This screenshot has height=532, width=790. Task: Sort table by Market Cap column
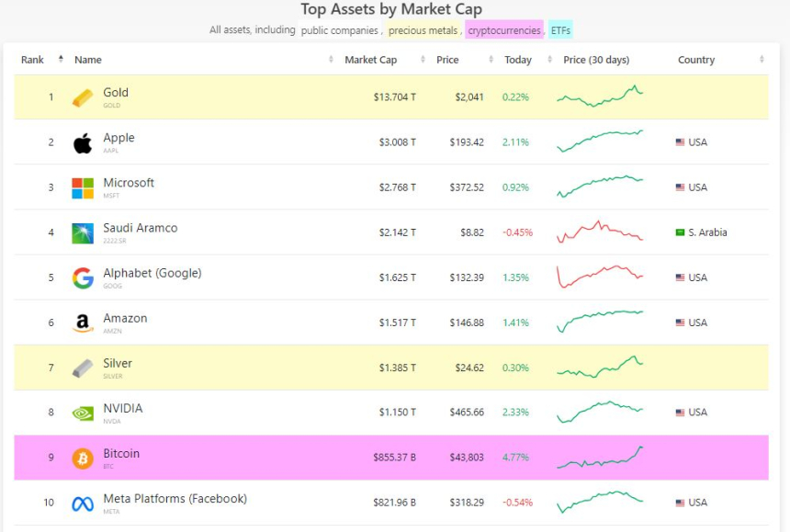(370, 60)
